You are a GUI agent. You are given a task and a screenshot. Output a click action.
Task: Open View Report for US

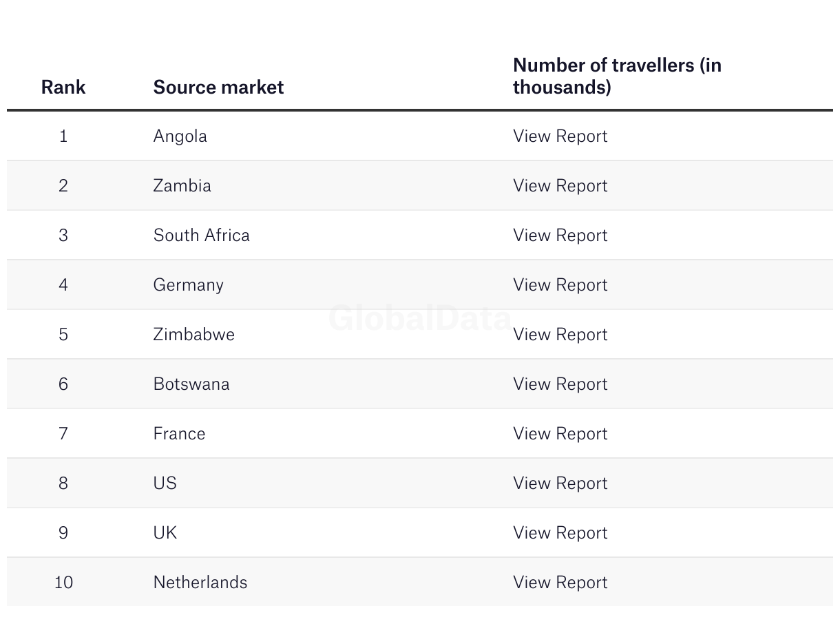click(560, 483)
